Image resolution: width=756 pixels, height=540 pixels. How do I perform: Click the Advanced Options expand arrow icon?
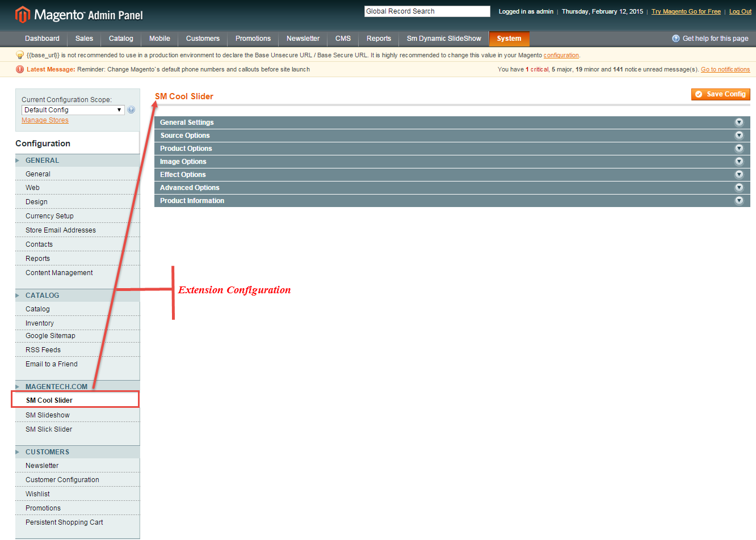[739, 187]
